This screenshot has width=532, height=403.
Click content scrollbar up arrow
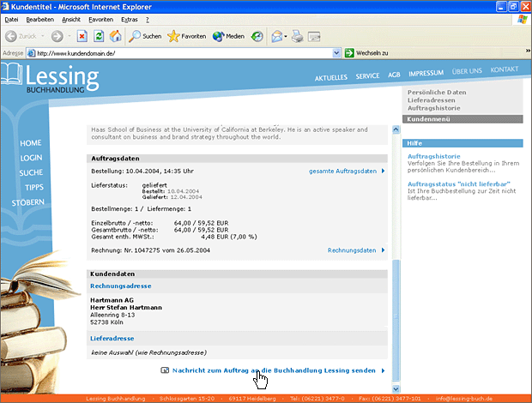click(x=396, y=129)
